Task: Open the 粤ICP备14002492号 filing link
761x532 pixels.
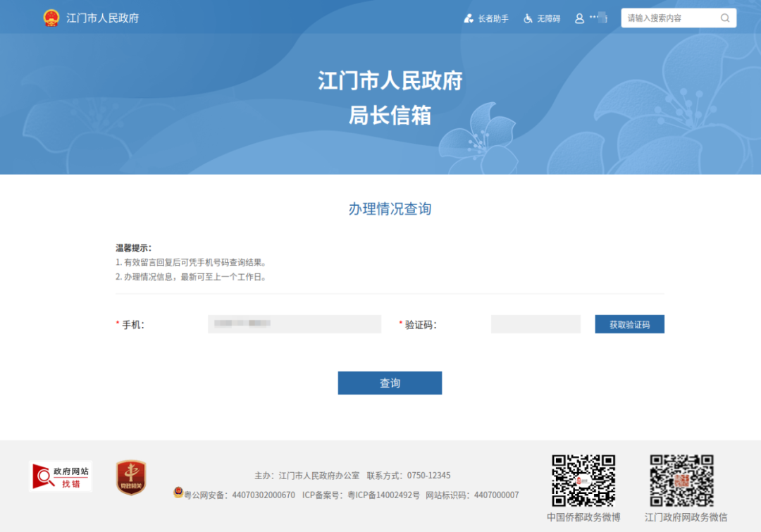Action: (x=383, y=494)
